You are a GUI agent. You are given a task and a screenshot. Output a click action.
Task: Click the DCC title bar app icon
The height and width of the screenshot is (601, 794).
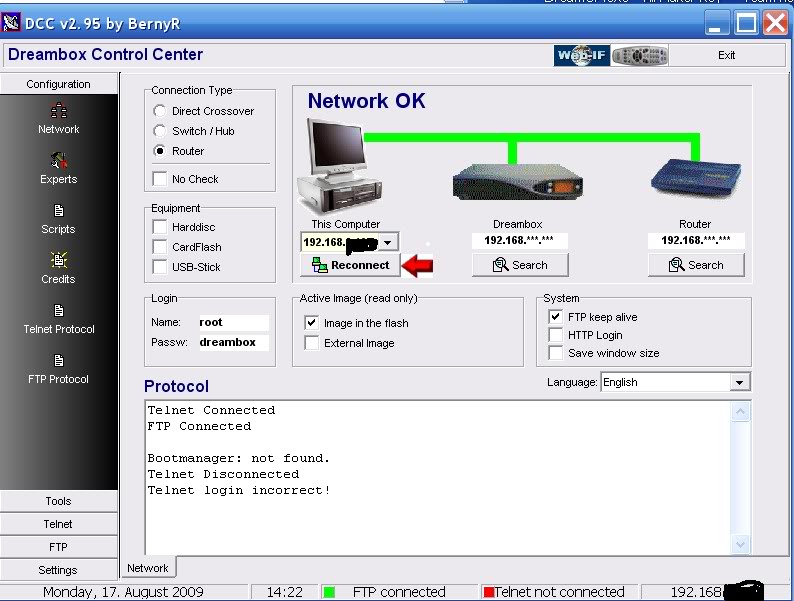tap(11, 23)
